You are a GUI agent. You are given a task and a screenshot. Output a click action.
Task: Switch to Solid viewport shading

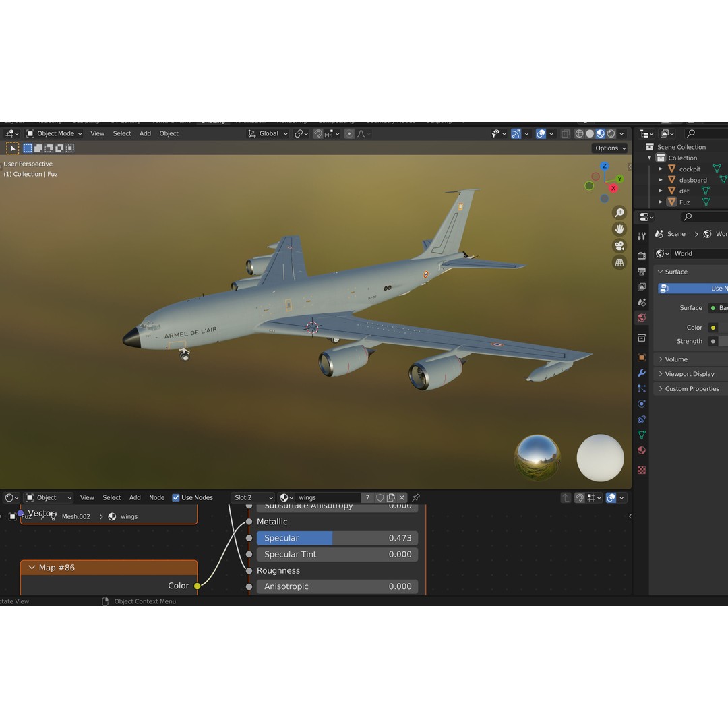(x=590, y=133)
